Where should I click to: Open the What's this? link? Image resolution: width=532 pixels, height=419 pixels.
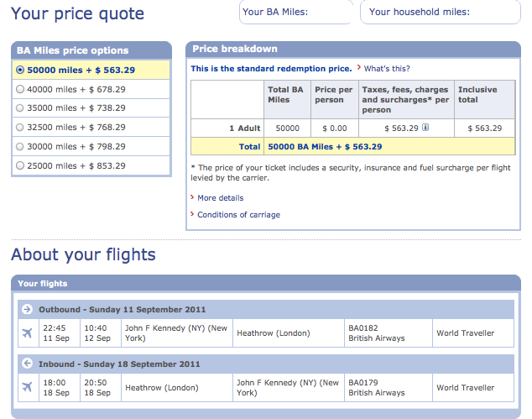coord(387,69)
